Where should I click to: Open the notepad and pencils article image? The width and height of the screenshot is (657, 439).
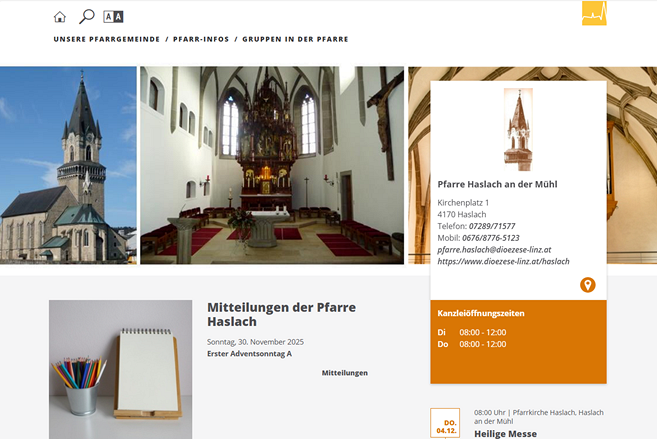pyautogui.click(x=121, y=369)
